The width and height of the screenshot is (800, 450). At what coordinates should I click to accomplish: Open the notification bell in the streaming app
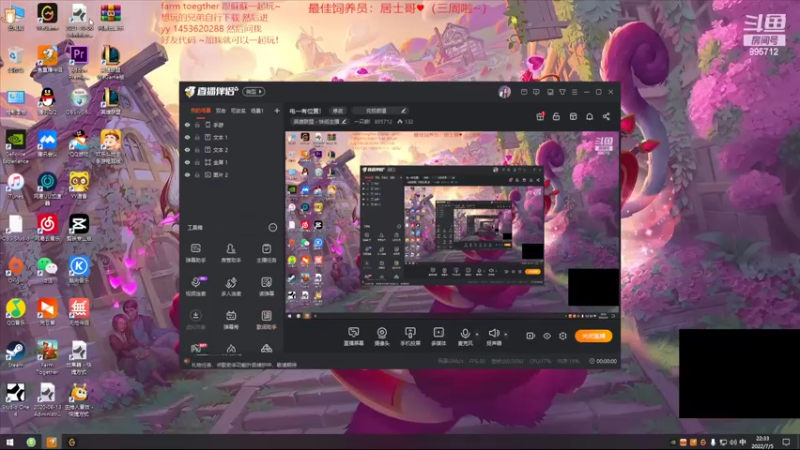pos(589,116)
